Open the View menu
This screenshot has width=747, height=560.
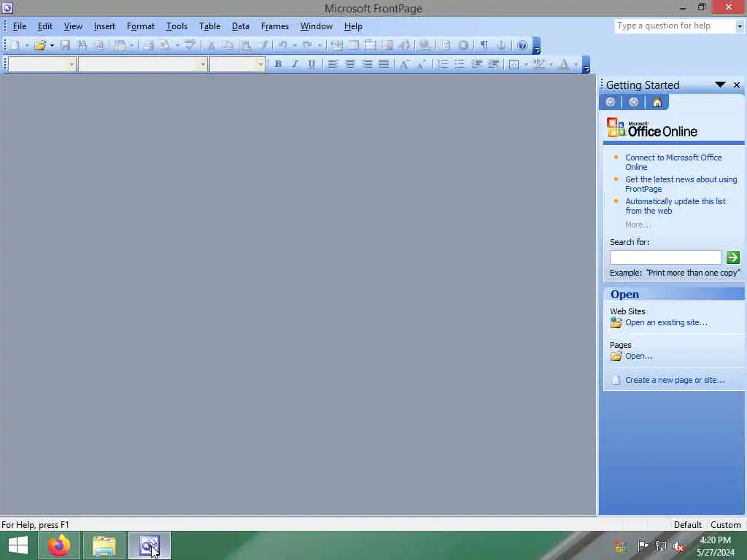73,26
